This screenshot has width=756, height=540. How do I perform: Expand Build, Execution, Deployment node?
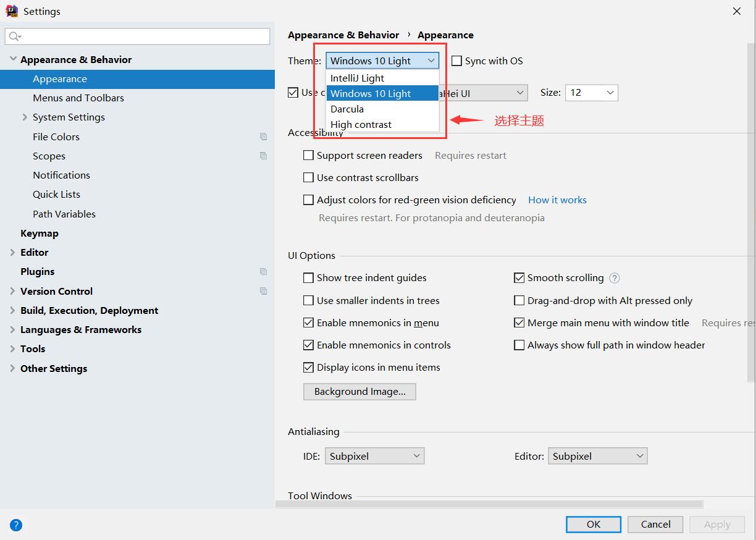pyautogui.click(x=13, y=310)
